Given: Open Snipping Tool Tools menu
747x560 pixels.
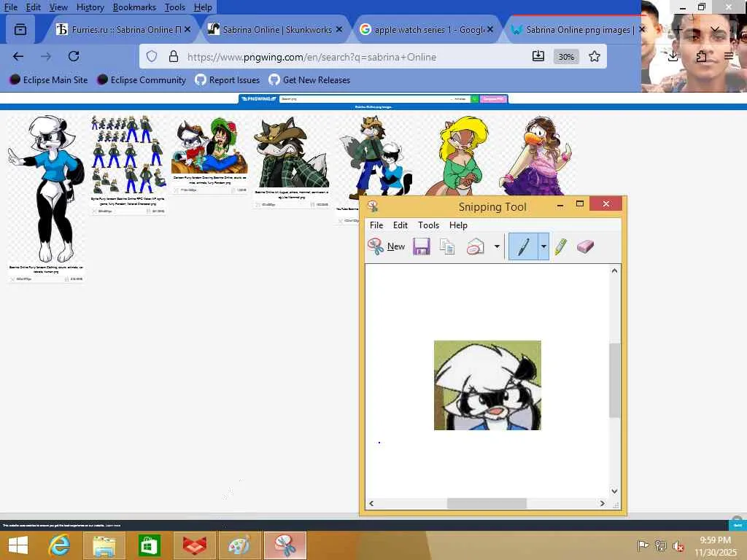Looking at the screenshot, I should pos(428,225).
